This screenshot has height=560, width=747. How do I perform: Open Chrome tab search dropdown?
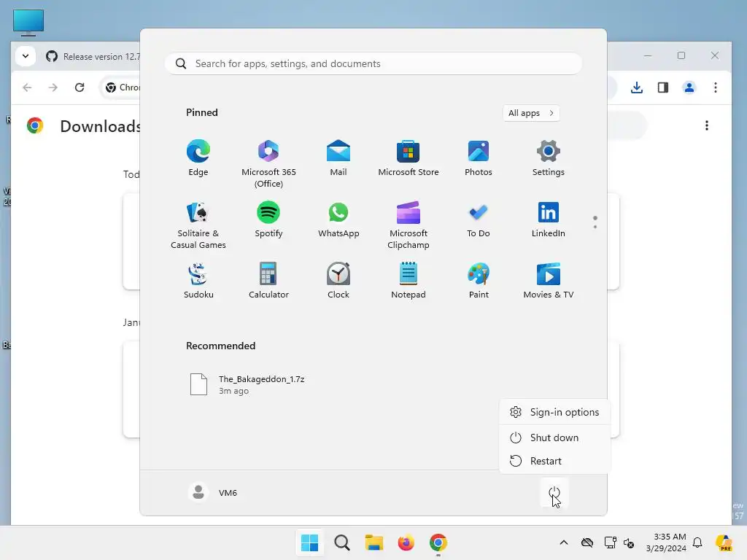point(26,56)
